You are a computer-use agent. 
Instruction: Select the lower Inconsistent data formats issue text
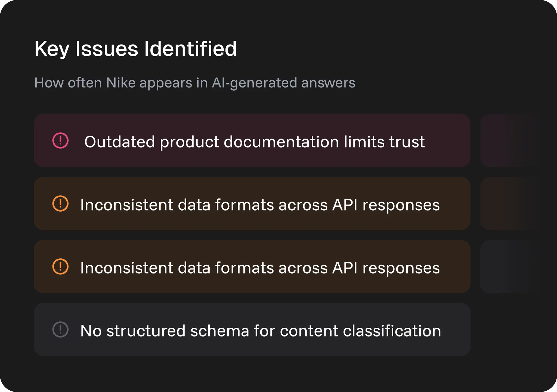pos(260,268)
